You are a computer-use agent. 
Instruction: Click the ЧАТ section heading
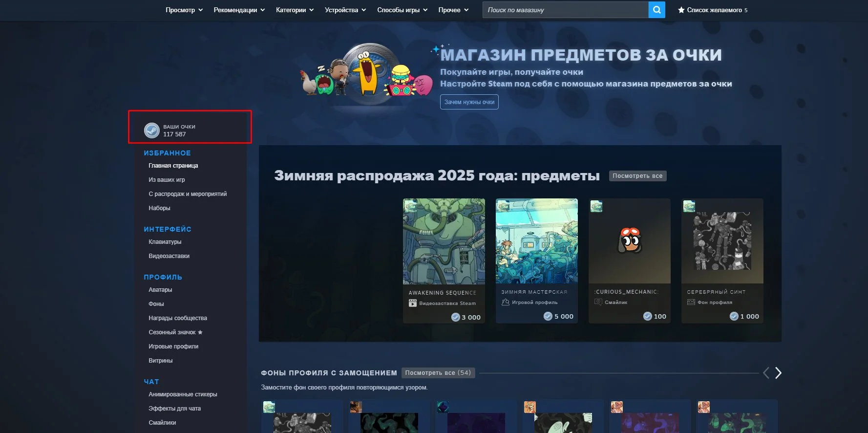[x=151, y=382]
